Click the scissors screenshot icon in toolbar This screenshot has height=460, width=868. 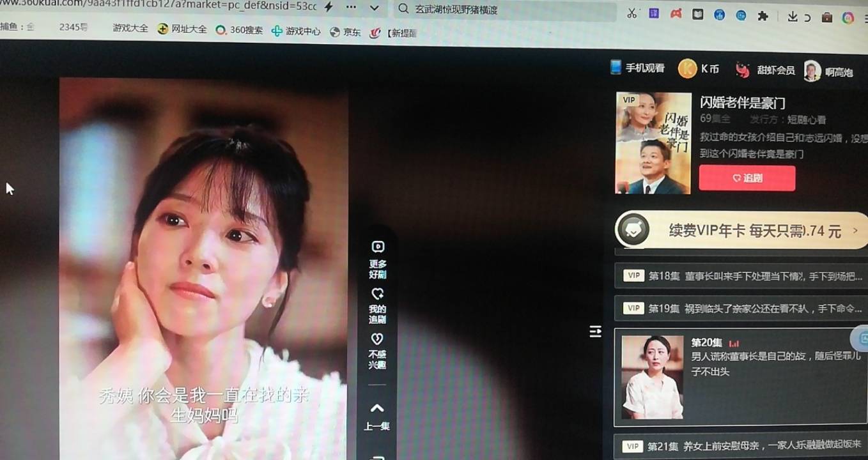point(632,13)
